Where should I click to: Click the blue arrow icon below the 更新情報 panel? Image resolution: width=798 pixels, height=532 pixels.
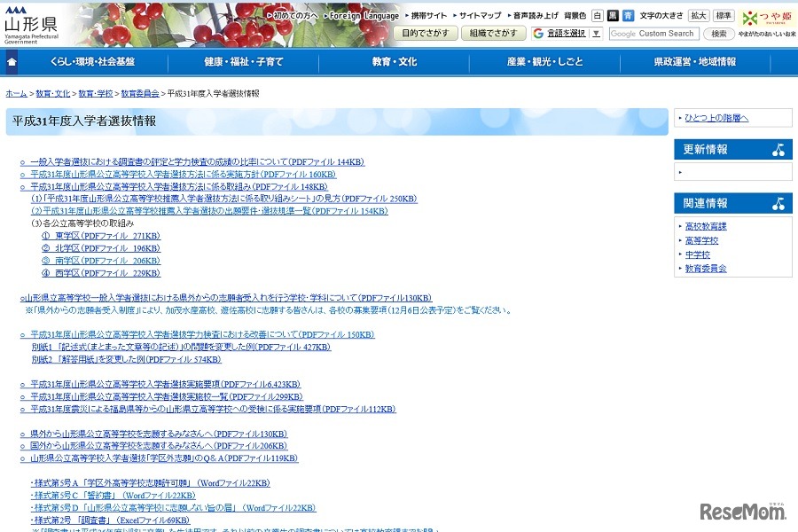tap(679, 172)
